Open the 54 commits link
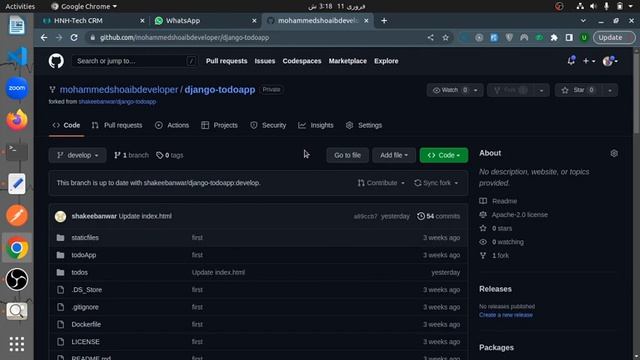The width and height of the screenshot is (640, 360). [x=438, y=216]
